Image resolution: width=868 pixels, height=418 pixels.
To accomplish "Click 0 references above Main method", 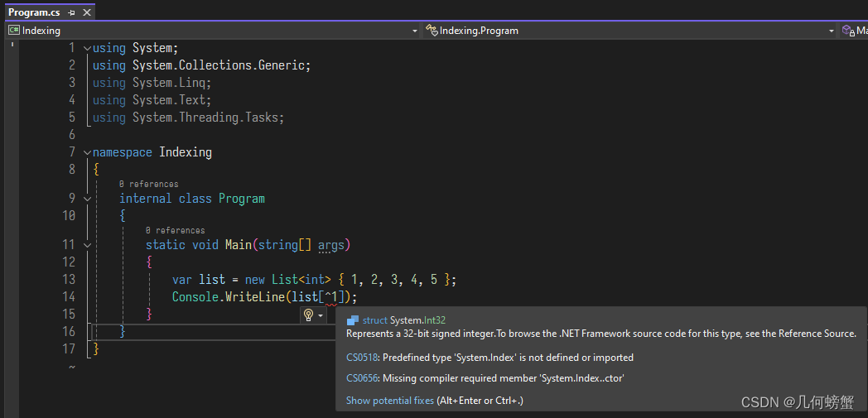I will [176, 230].
